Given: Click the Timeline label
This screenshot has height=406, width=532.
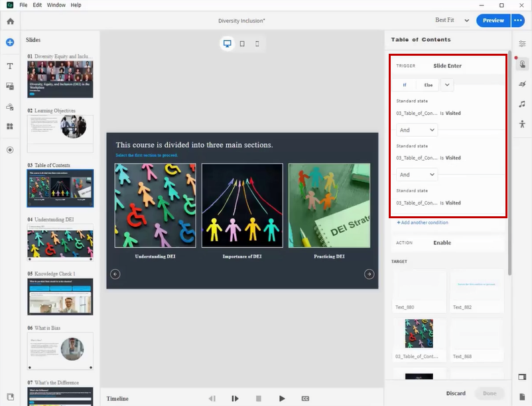Looking at the screenshot, I should tap(117, 399).
